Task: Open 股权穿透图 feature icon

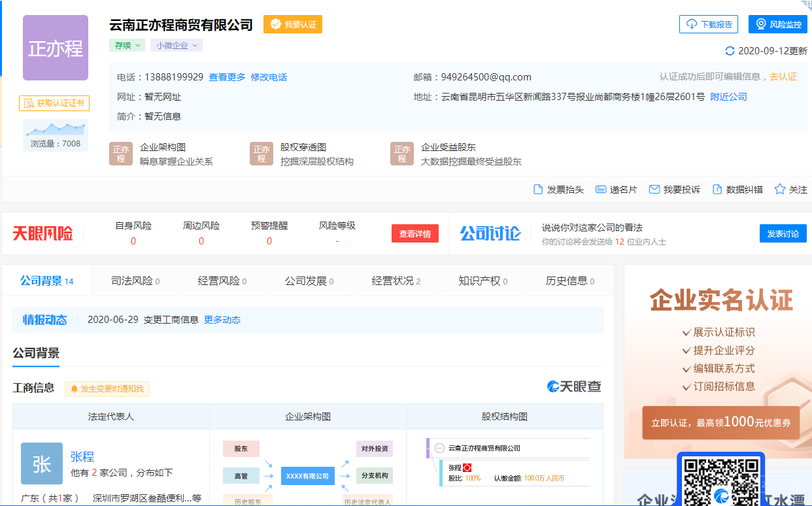Action: [x=262, y=154]
